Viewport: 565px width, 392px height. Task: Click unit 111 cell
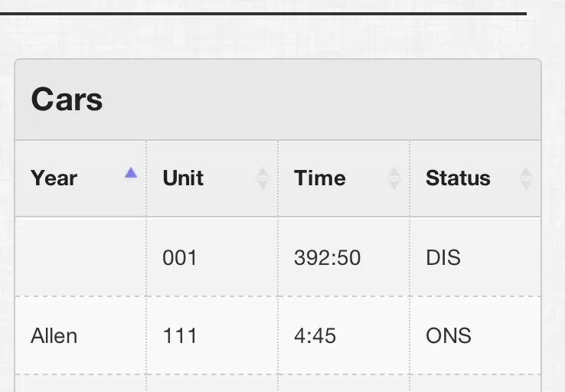pyautogui.click(x=180, y=335)
